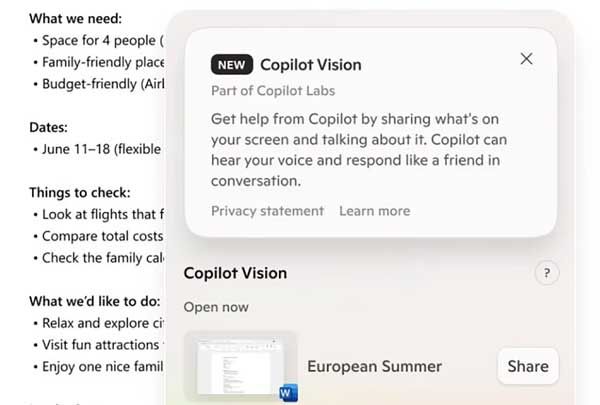Click the "Dates:" heading in document
The height and width of the screenshot is (405, 600).
click(48, 128)
